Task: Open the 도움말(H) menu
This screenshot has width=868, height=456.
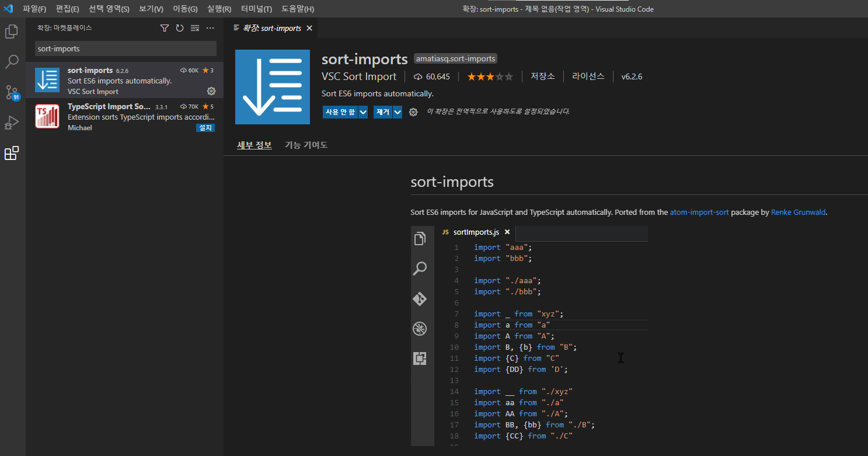Action: pos(298,9)
